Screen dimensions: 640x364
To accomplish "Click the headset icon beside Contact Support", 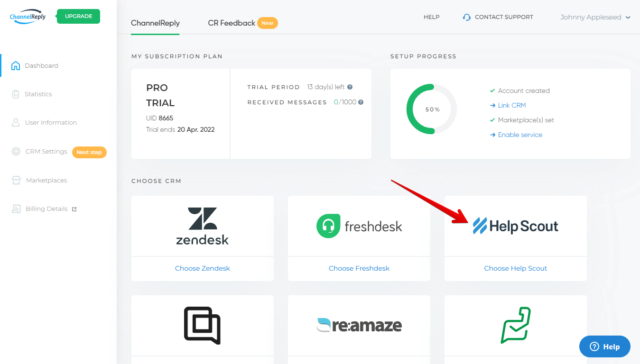I will click(467, 17).
